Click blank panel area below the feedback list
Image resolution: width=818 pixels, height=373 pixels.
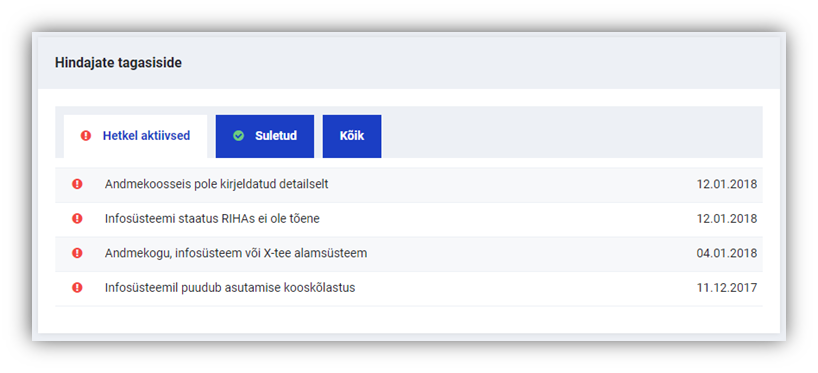coord(408,319)
